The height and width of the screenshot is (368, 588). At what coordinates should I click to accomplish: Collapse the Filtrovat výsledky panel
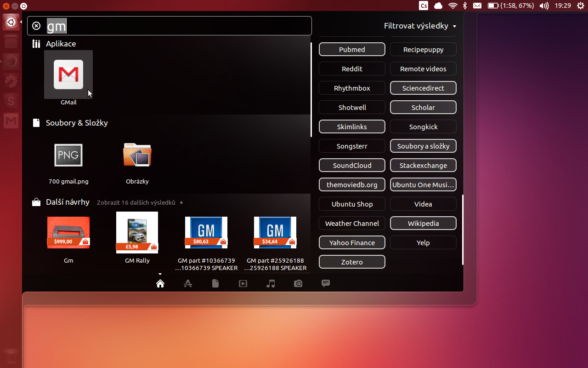(x=420, y=26)
